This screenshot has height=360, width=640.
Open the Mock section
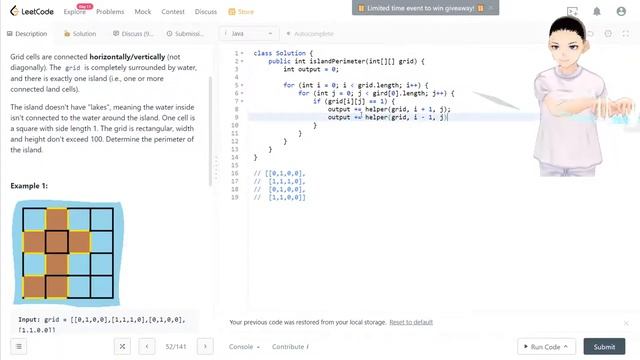(x=143, y=12)
